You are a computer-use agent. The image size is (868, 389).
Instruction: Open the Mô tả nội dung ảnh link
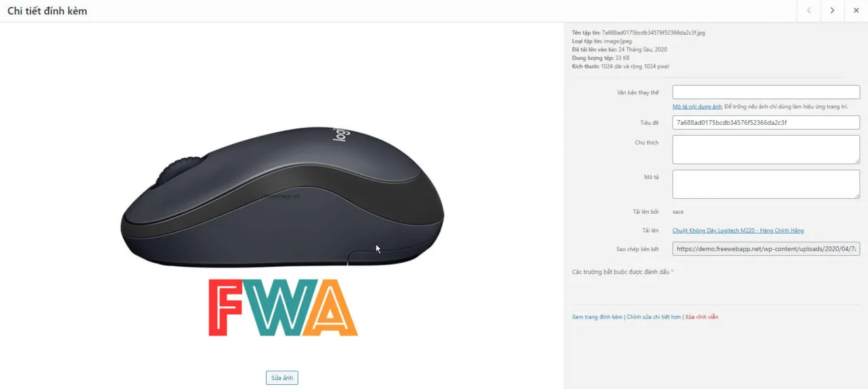pyautogui.click(x=697, y=107)
